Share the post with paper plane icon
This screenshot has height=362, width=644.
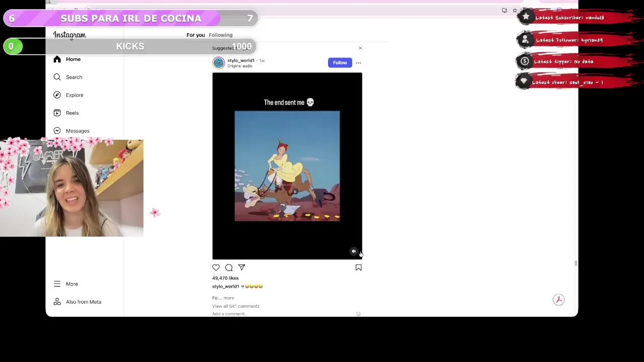point(242,267)
